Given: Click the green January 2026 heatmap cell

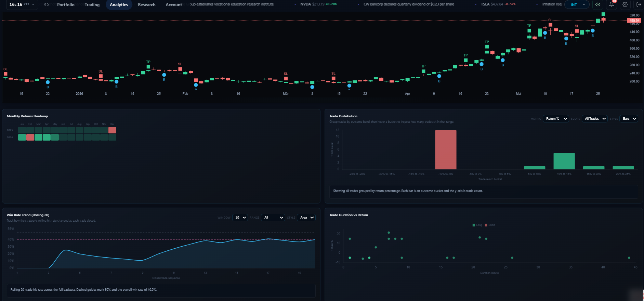Looking at the screenshot, I should click(x=22, y=138).
